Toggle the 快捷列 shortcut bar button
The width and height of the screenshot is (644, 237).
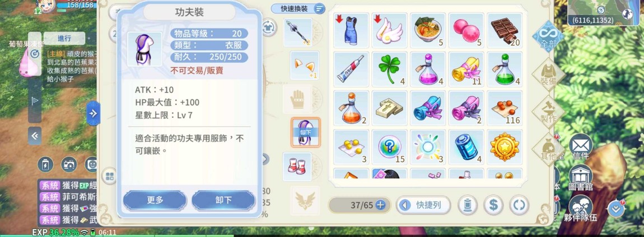pos(423,205)
